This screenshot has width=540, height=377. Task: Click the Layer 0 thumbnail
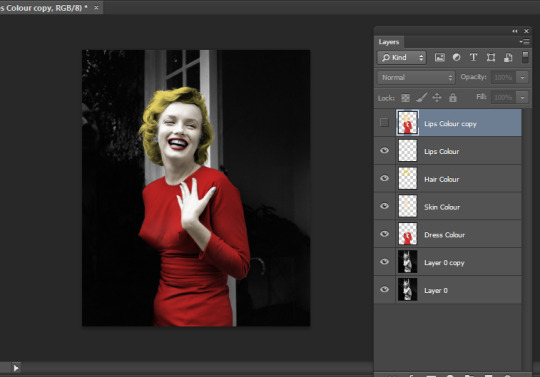[408, 290]
